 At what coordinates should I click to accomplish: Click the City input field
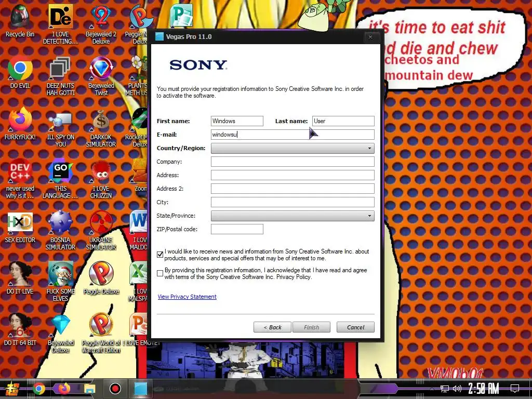click(292, 202)
